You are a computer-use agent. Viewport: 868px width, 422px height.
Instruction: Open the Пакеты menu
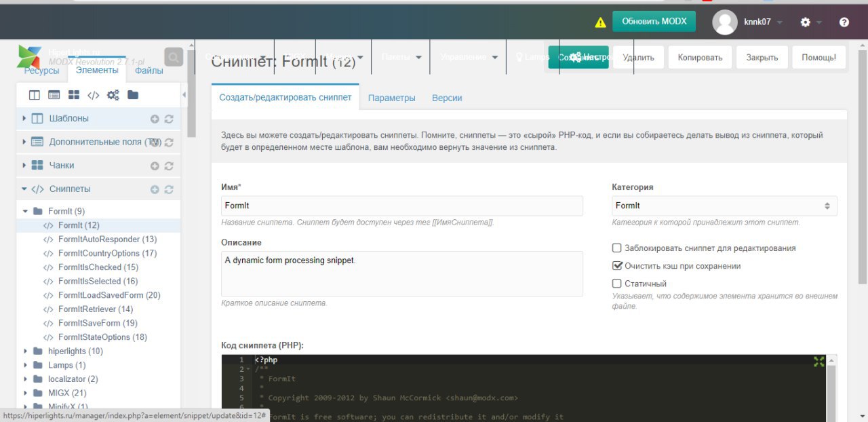click(x=401, y=57)
